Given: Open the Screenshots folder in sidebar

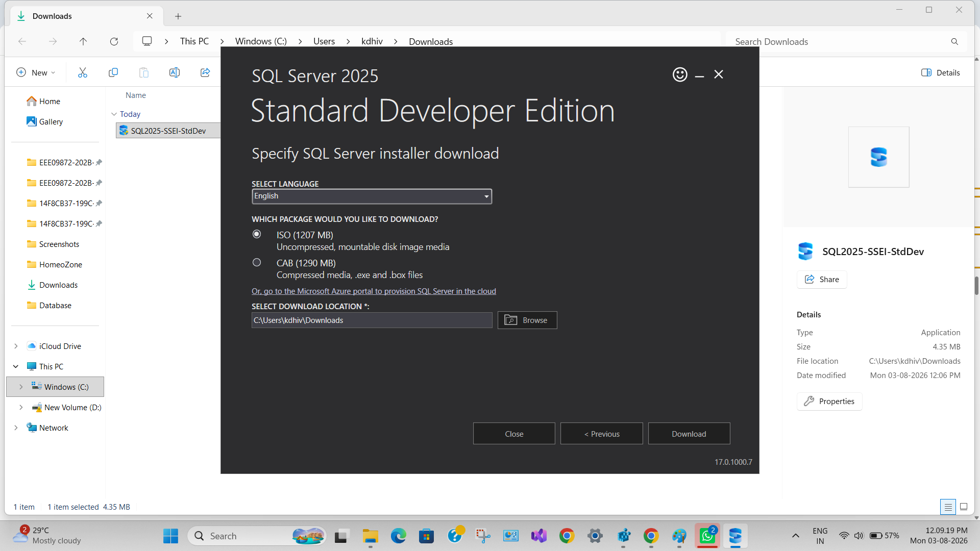Looking at the screenshot, I should 59,244.
